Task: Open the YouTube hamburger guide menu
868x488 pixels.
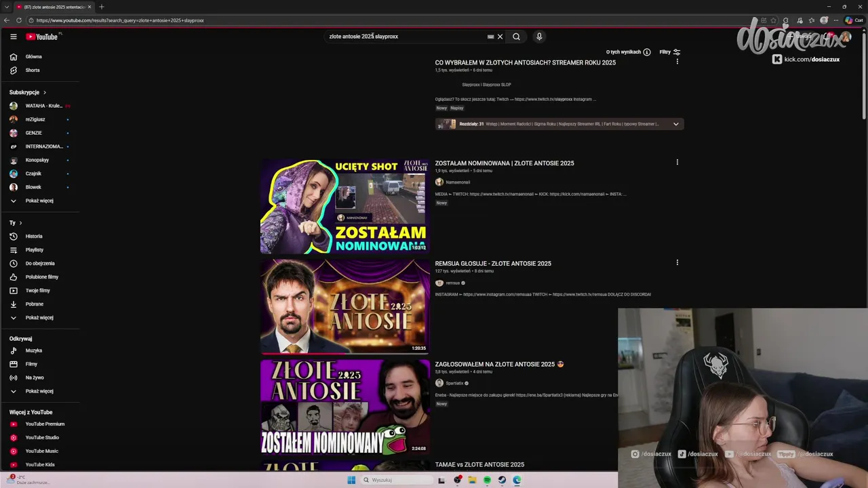Action: (14, 37)
